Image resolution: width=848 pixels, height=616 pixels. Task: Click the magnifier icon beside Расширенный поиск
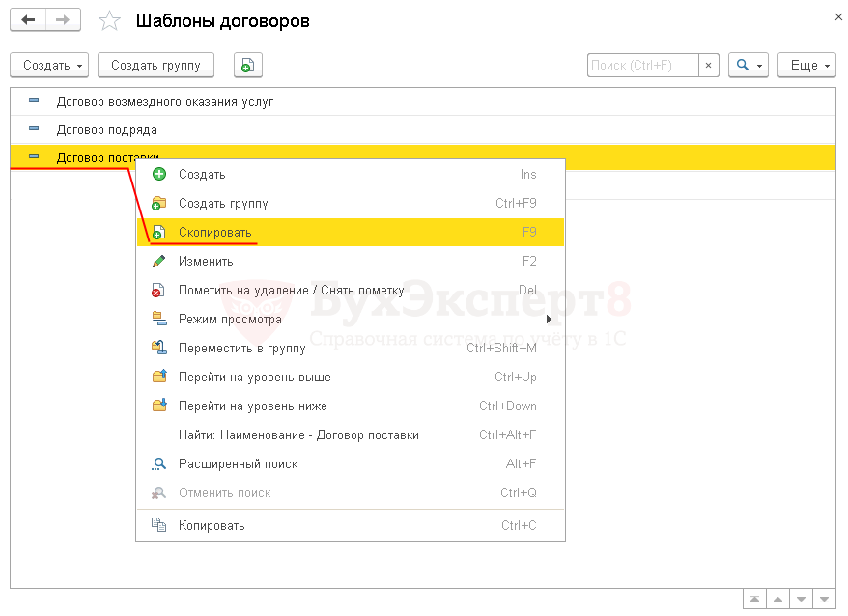(159, 464)
